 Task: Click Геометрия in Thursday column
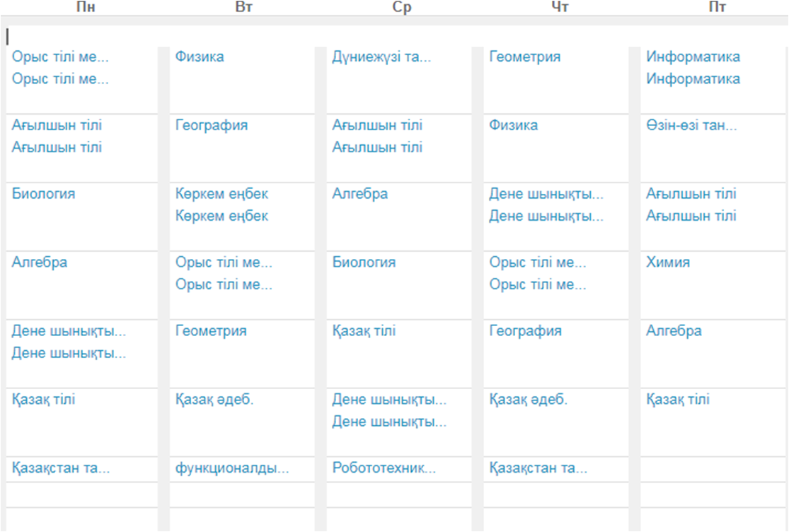coord(524,57)
